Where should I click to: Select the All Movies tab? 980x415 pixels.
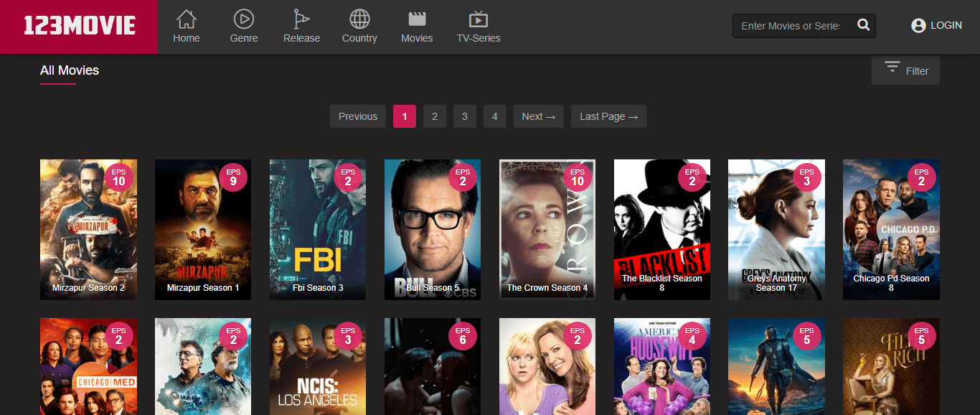(70, 70)
